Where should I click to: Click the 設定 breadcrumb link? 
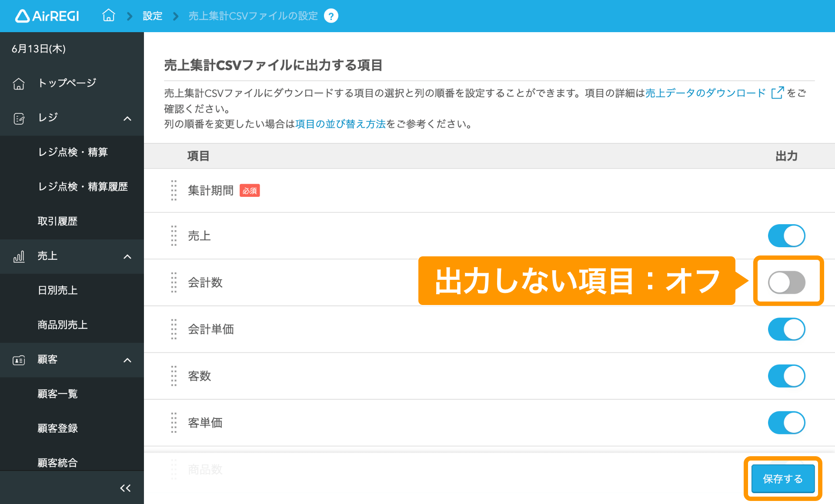153,16
